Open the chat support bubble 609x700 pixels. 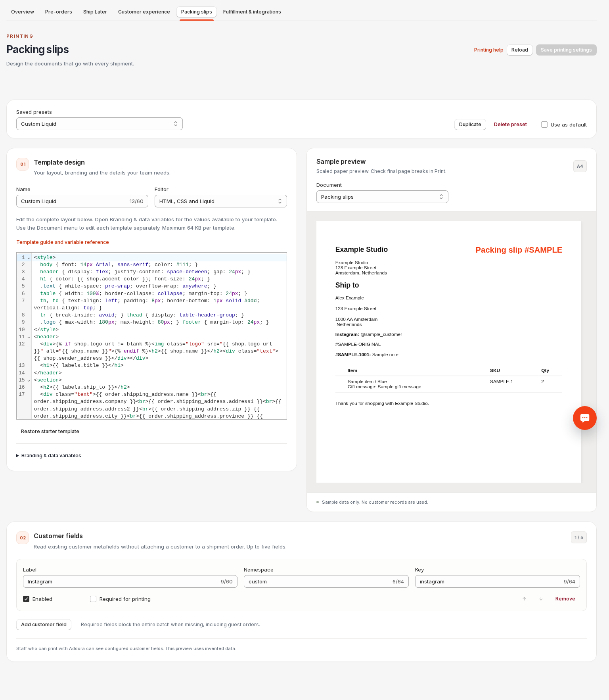tap(584, 418)
